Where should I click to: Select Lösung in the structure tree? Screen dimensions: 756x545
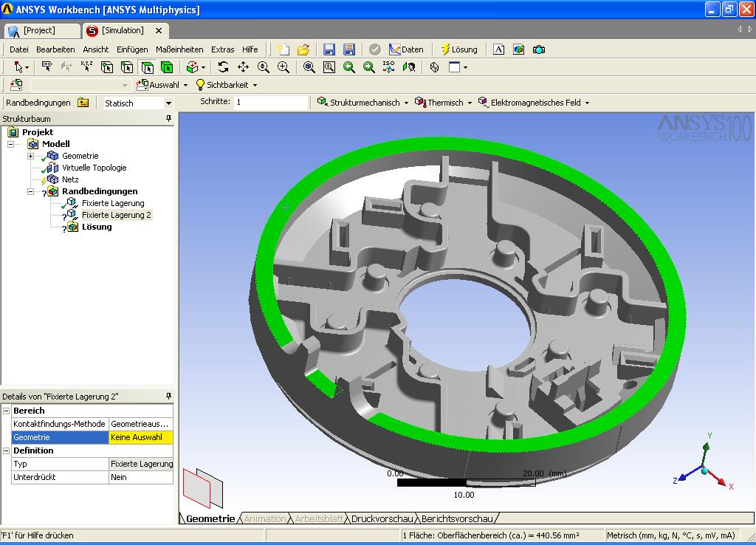[x=97, y=227]
